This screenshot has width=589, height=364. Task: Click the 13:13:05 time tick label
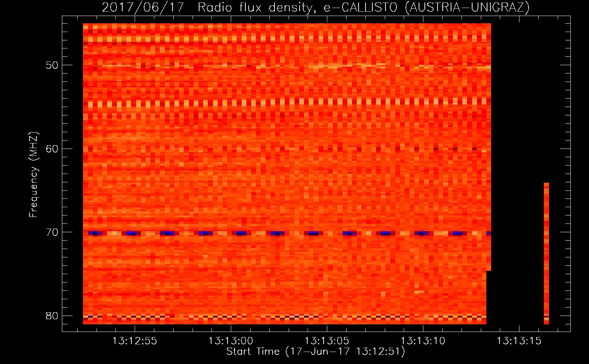pos(327,341)
